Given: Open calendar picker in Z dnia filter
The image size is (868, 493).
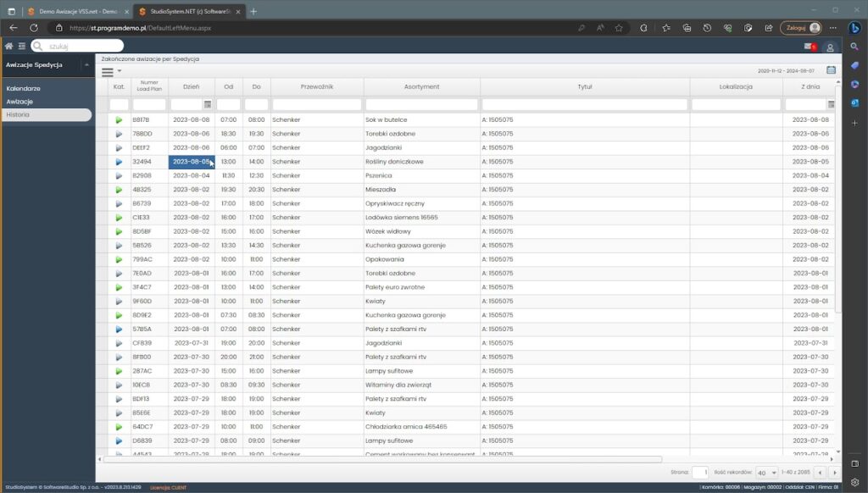Looking at the screenshot, I should click(x=831, y=104).
